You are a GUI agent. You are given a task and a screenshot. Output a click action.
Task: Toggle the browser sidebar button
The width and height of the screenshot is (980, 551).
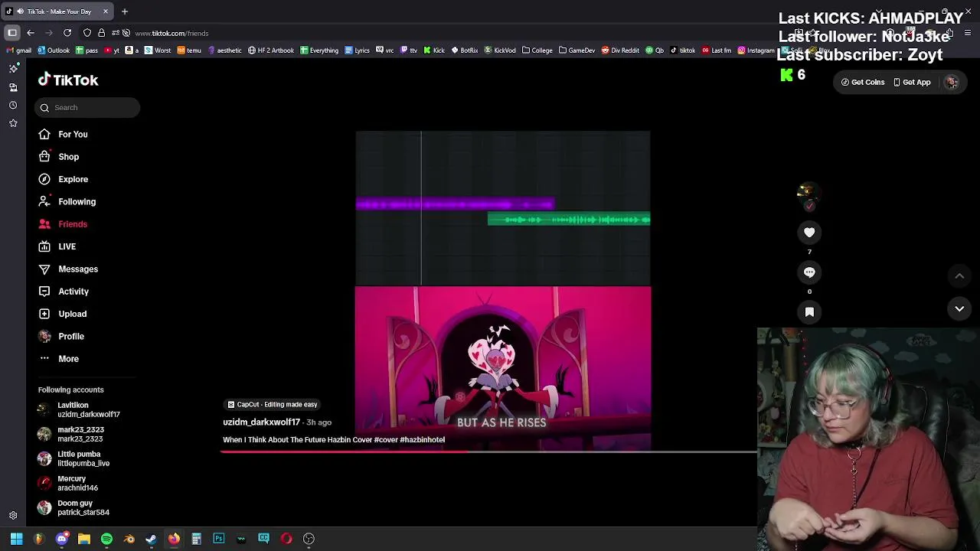click(x=12, y=33)
